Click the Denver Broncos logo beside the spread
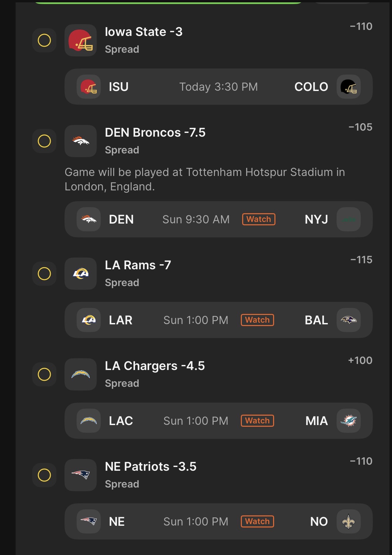The image size is (392, 555). pos(81,141)
